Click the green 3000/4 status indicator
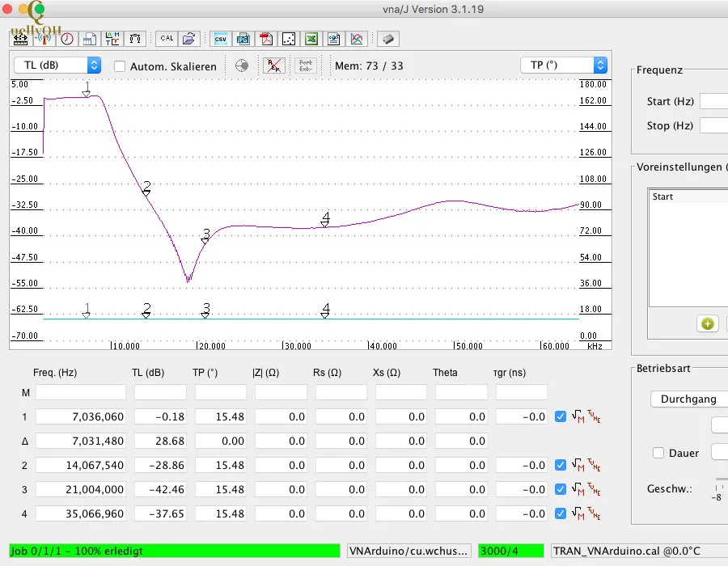This screenshot has width=728, height=566. pyautogui.click(x=510, y=551)
